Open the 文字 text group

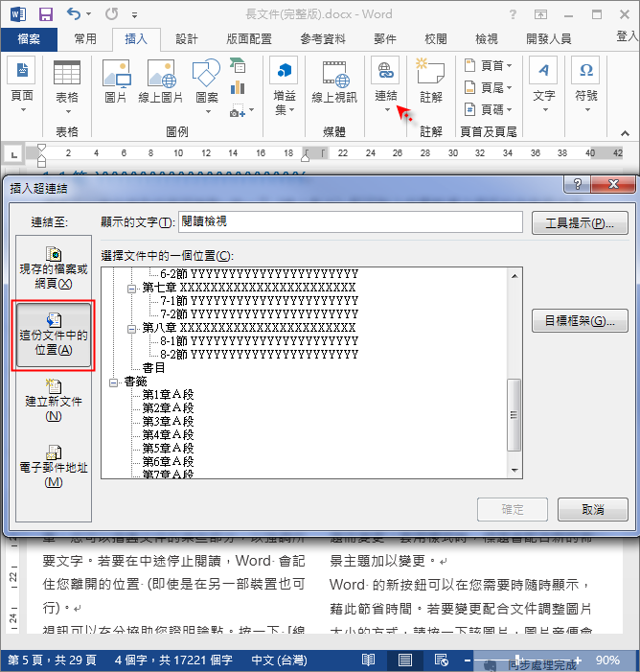(x=543, y=85)
